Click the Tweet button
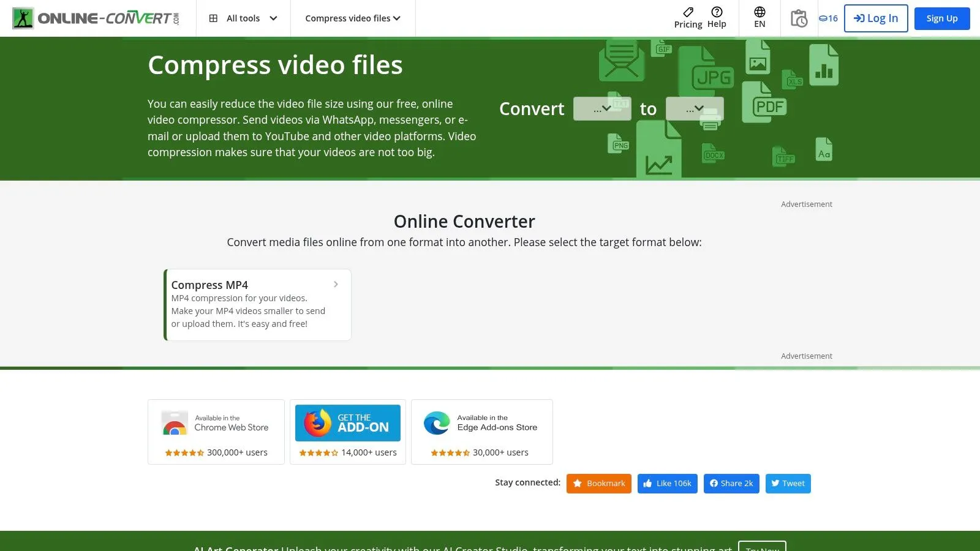Viewport: 980px width, 551px height. 788,483
